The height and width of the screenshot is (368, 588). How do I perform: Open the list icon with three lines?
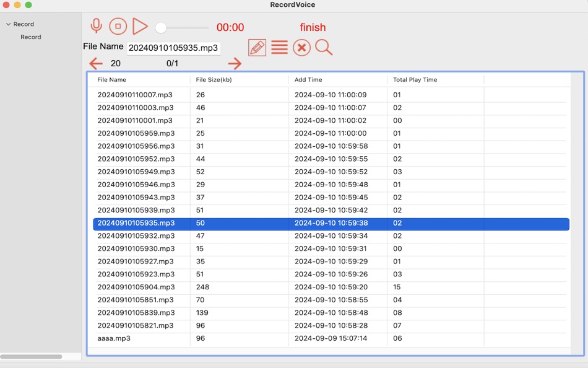pos(279,48)
